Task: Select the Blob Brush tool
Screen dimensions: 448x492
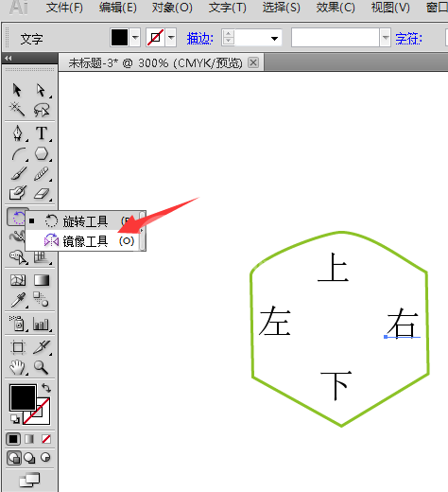Action: coord(18,193)
